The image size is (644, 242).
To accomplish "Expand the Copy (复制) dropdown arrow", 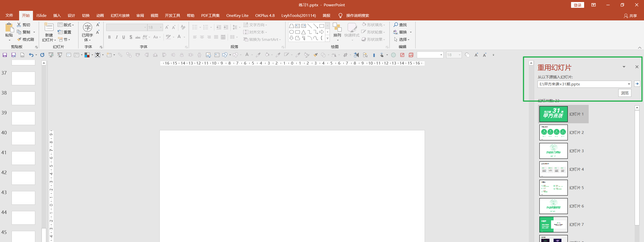I will (34, 32).
